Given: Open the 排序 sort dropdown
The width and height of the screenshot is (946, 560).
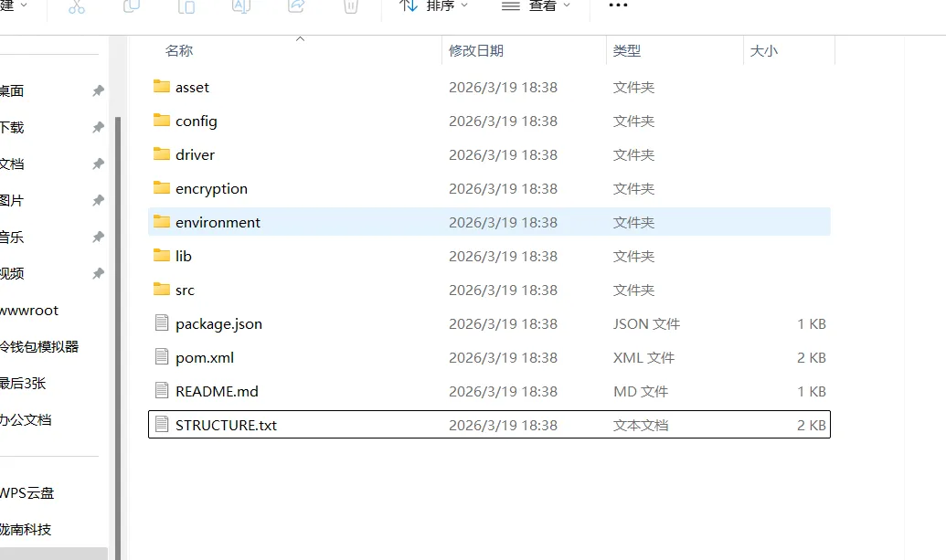Looking at the screenshot, I should [x=434, y=6].
